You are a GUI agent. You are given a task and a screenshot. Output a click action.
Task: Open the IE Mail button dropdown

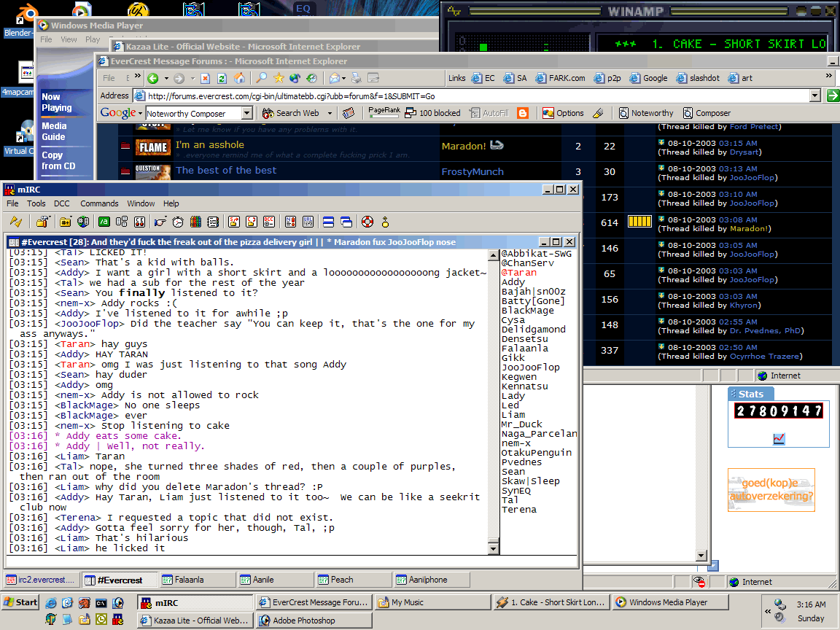click(343, 78)
